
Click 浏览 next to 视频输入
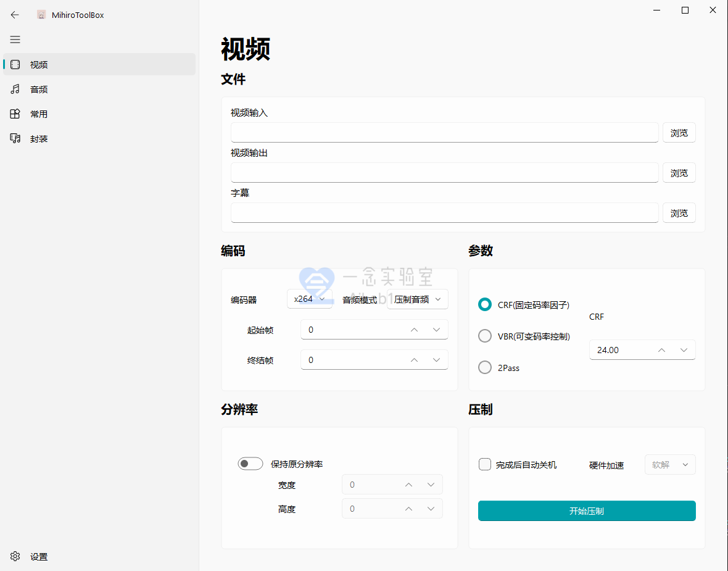[x=679, y=132]
